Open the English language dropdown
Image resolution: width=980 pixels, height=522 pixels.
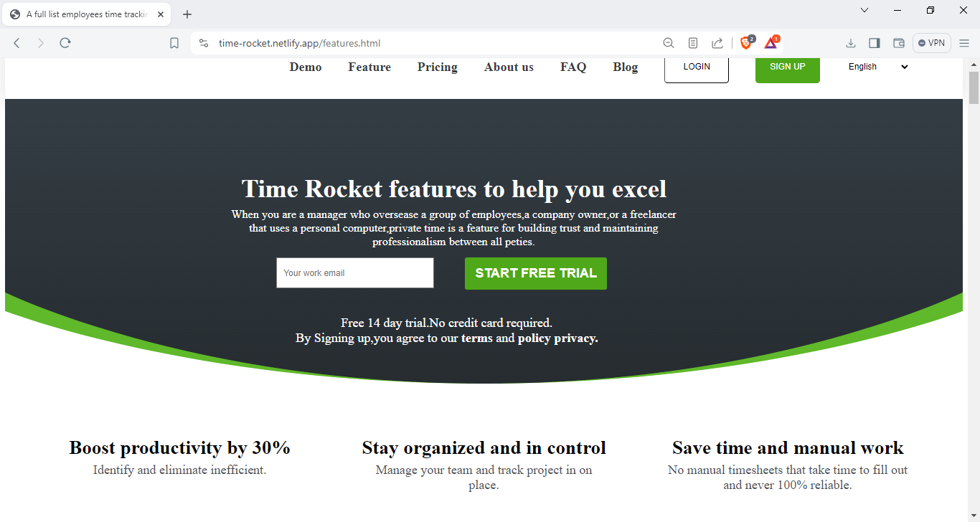877,67
